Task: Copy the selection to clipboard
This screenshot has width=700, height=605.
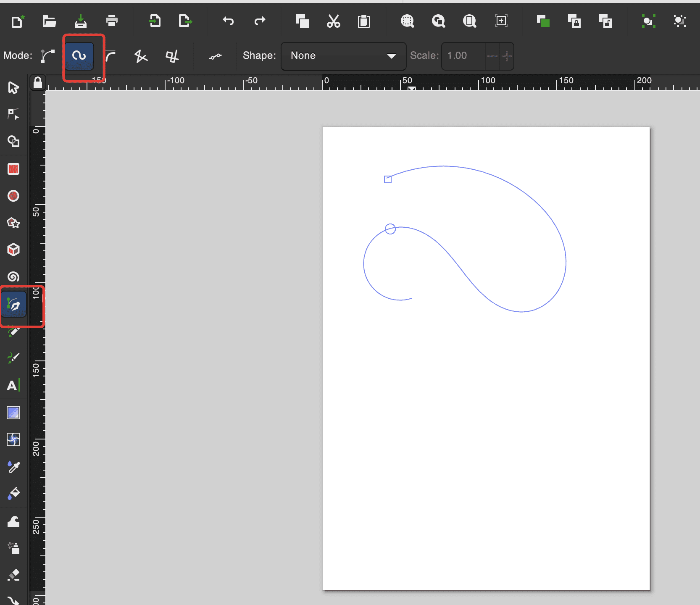Action: point(302,21)
